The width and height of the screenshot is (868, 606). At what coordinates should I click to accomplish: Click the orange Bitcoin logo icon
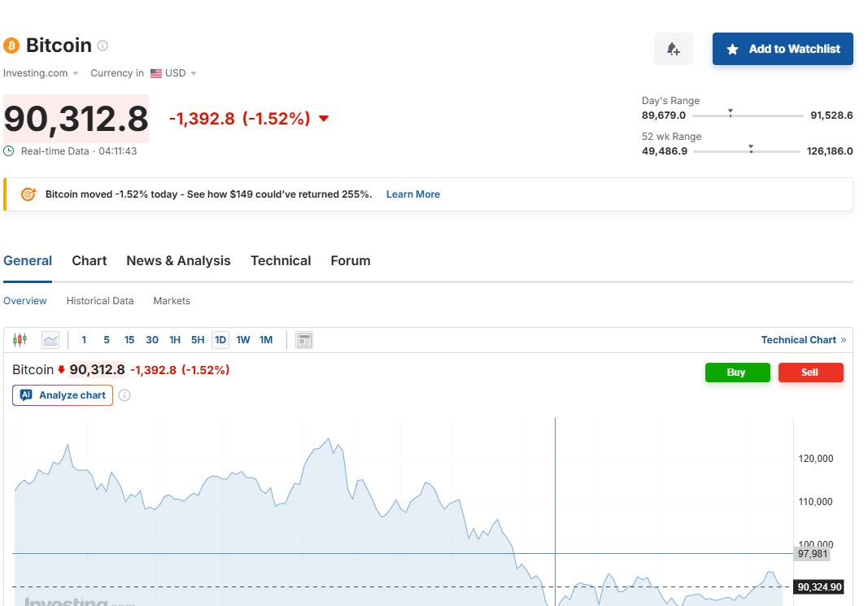coord(11,46)
